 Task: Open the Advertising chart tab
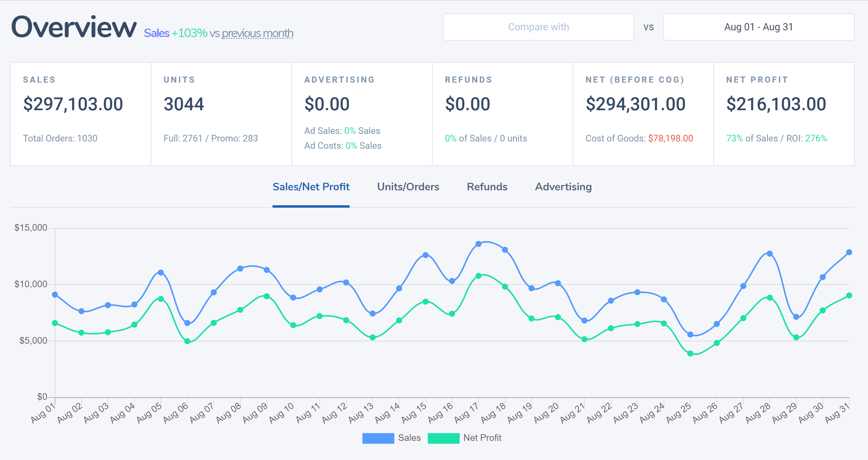pos(563,186)
